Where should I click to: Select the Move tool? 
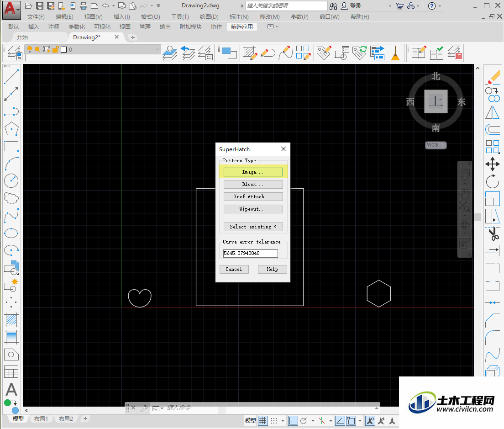click(493, 164)
